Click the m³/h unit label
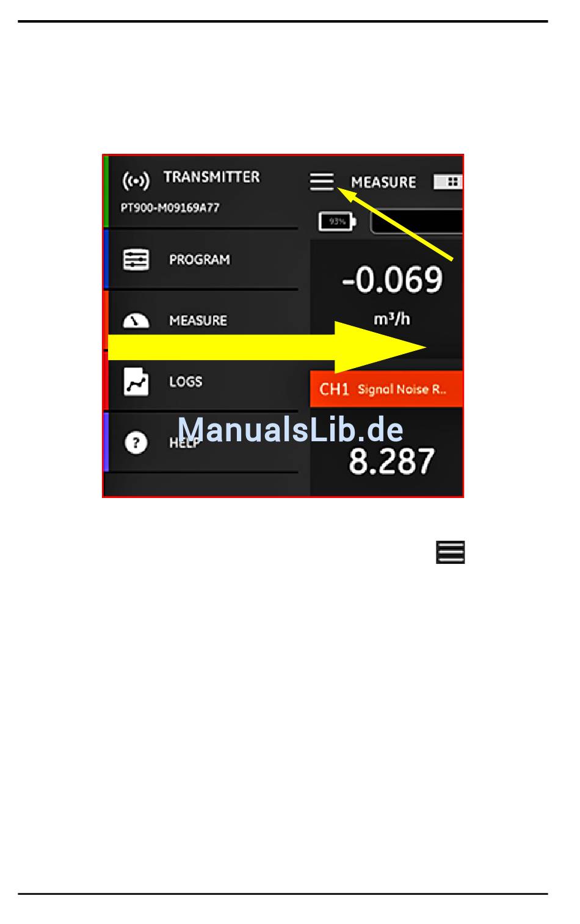The height and width of the screenshot is (924, 580). (391, 319)
